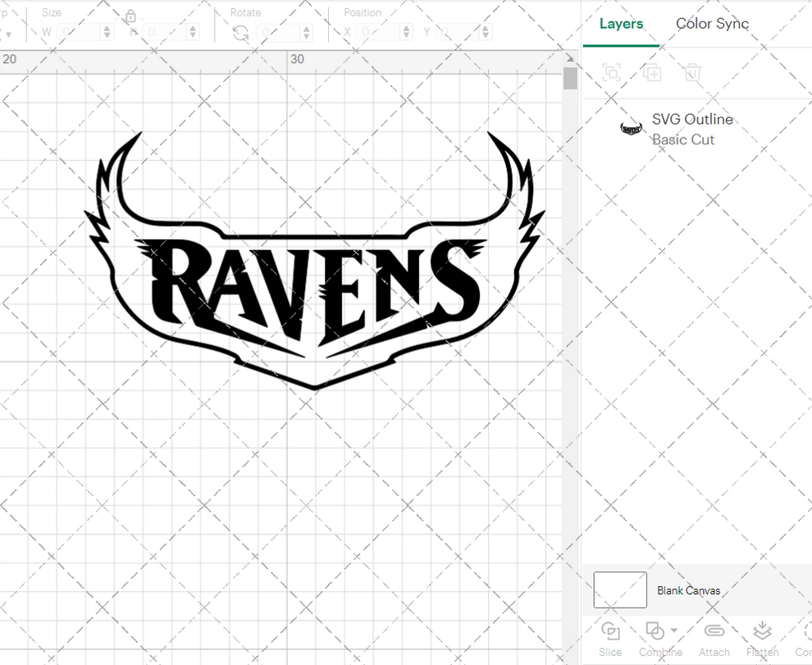This screenshot has width=812, height=665.
Task: Click the Blank Canvas color swatch
Action: click(x=620, y=590)
